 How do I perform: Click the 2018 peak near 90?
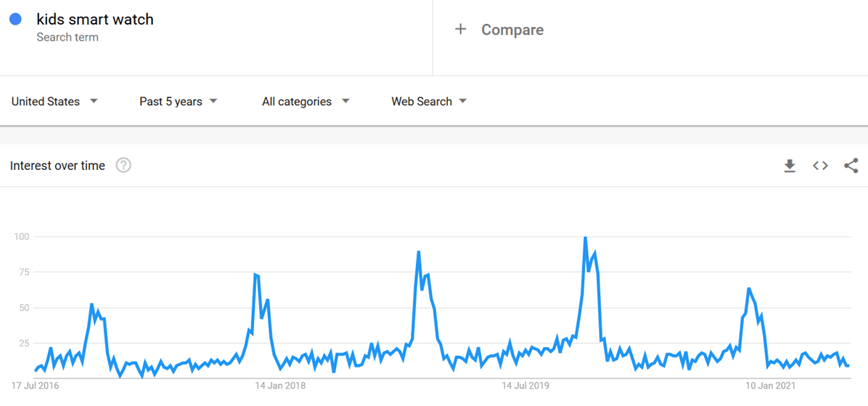[x=419, y=252]
